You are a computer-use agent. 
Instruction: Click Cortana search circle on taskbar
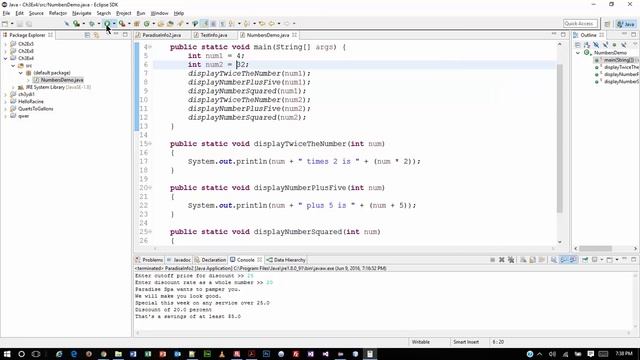coord(22,354)
